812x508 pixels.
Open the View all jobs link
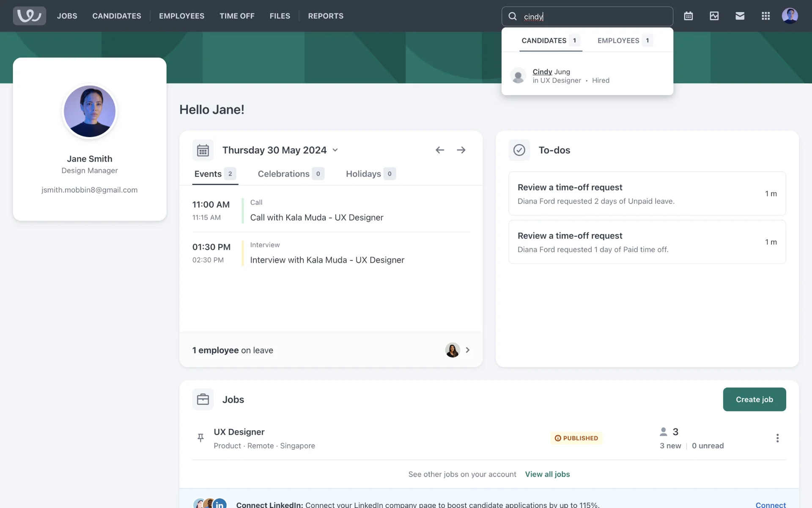(x=547, y=474)
